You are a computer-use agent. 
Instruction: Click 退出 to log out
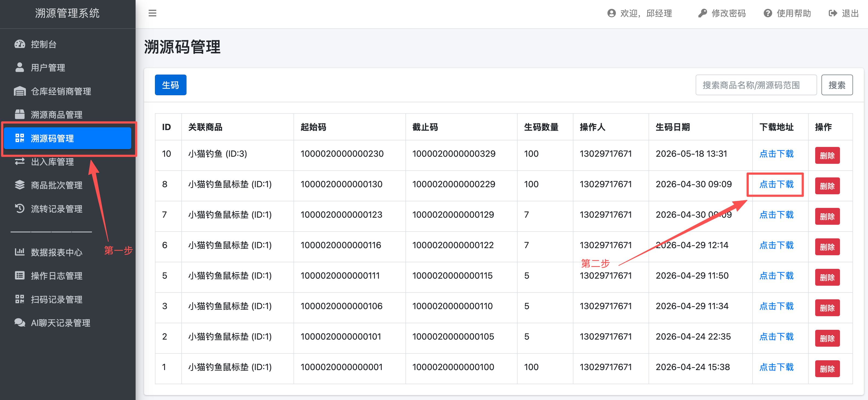click(843, 13)
